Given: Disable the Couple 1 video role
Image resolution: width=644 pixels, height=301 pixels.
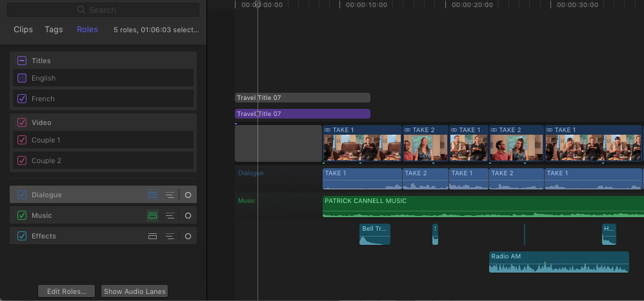Looking at the screenshot, I should tap(22, 140).
